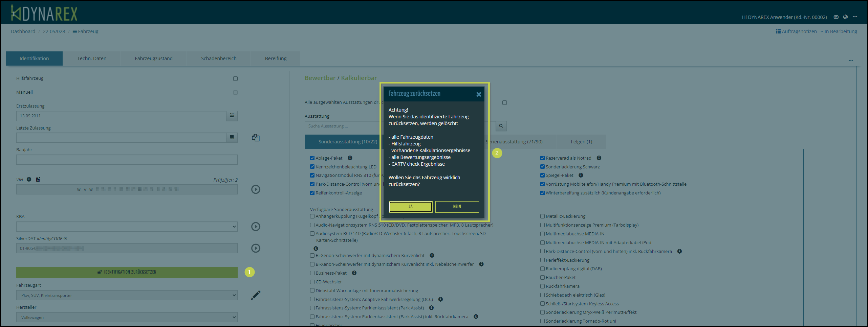
Task: Open the mail envelope icon in header
Action: (836, 17)
